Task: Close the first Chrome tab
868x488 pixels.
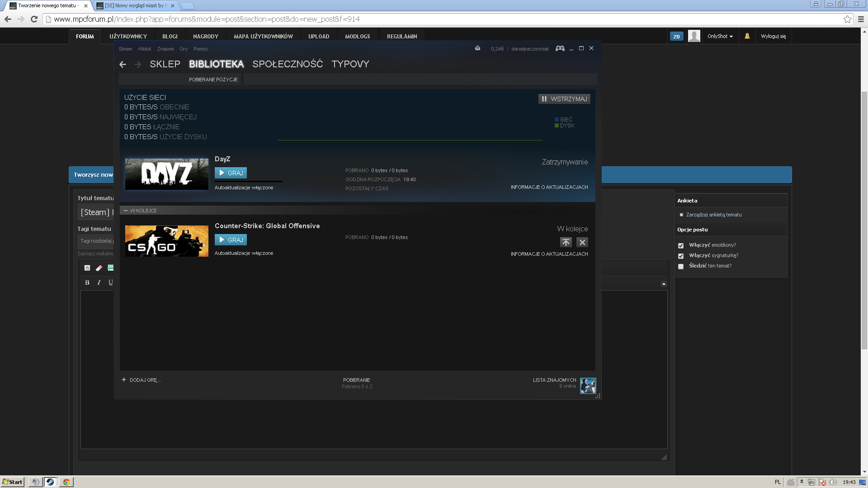Action: tap(86, 6)
